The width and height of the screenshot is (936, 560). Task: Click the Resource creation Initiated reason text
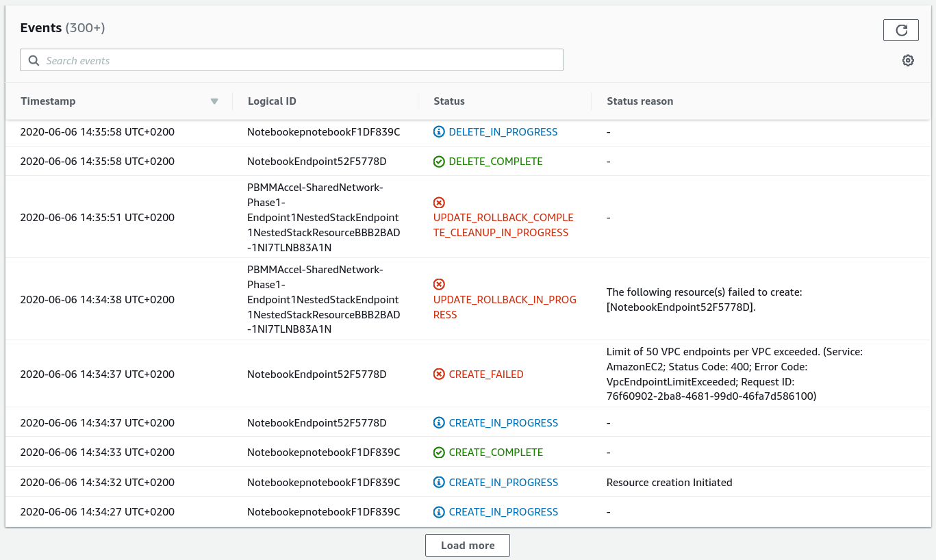coord(669,483)
